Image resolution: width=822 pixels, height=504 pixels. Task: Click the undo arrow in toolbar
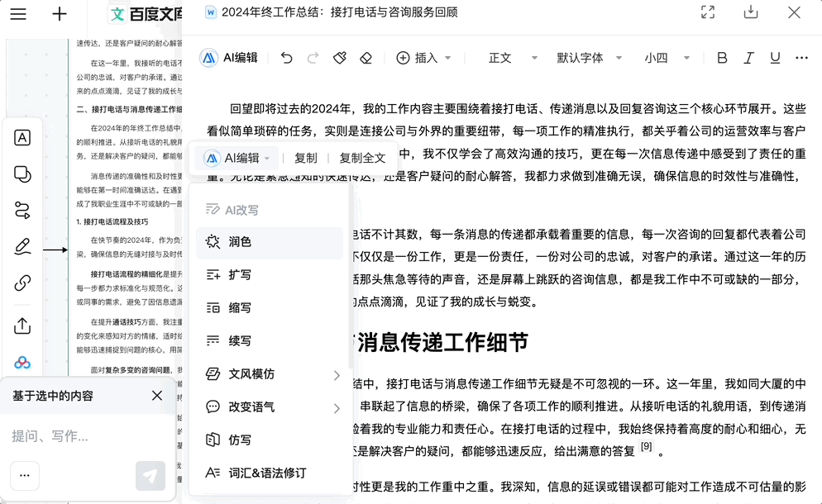point(287,57)
